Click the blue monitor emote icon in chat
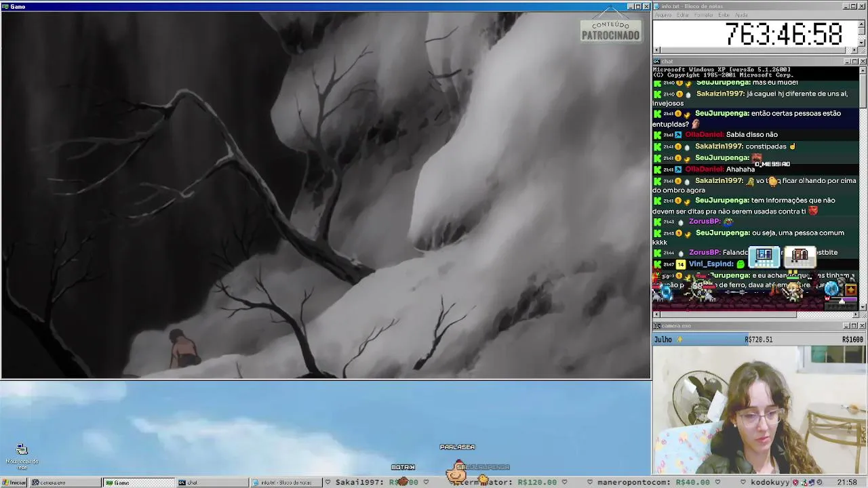This screenshot has width=868, height=488. pyautogui.click(x=764, y=256)
